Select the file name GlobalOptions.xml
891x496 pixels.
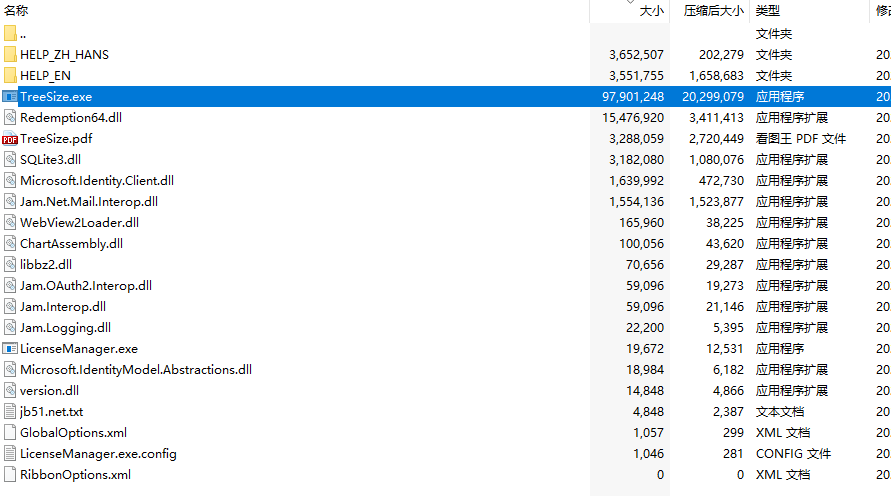tap(73, 433)
